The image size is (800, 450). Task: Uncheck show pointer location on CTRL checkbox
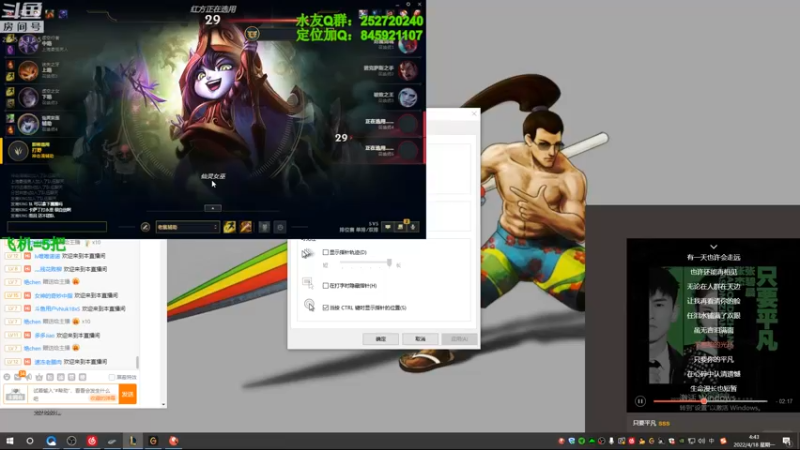pos(326,308)
